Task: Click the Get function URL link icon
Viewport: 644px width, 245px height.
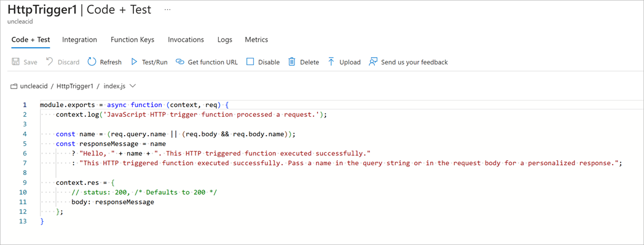Action: click(179, 62)
